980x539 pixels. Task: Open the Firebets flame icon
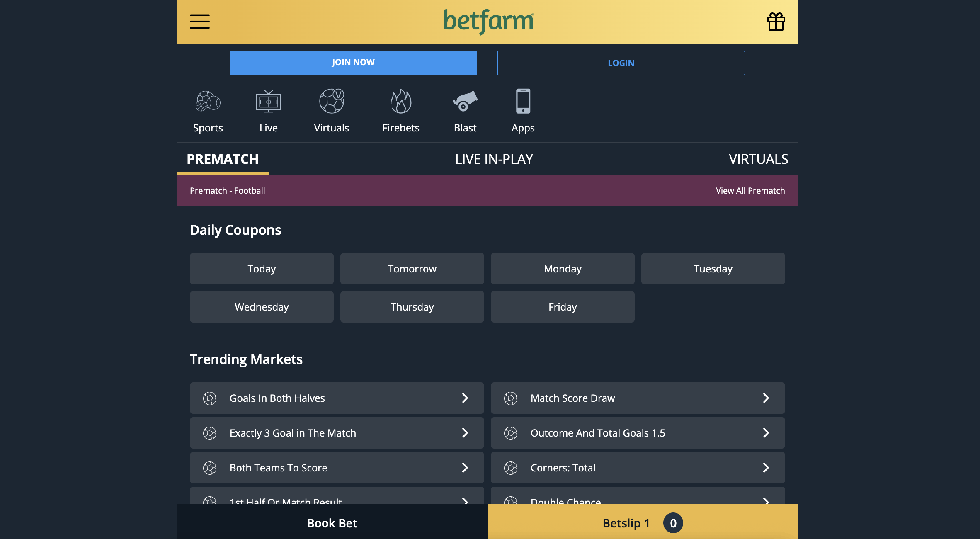[401, 101]
